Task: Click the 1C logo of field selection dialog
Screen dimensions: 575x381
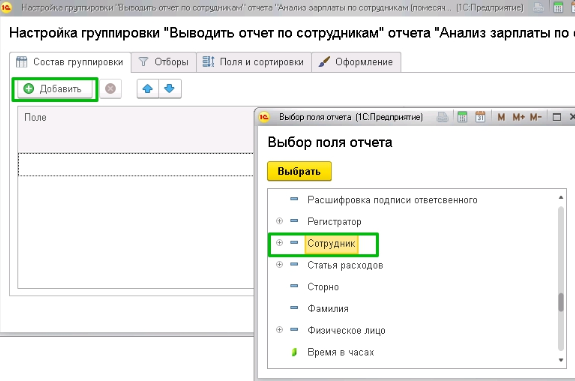Action: [x=264, y=117]
